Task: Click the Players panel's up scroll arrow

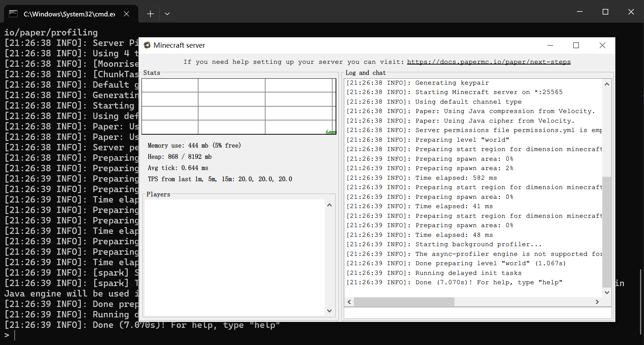Action: point(329,204)
